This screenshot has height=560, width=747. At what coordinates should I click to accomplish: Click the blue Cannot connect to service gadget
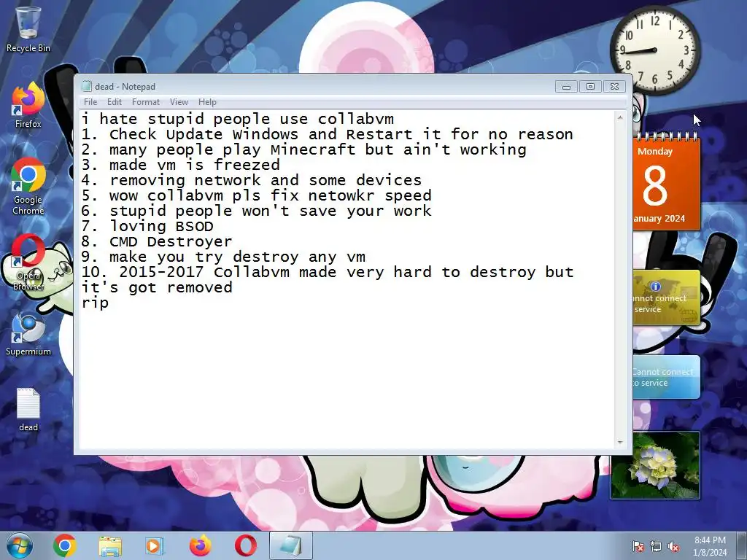(667, 377)
